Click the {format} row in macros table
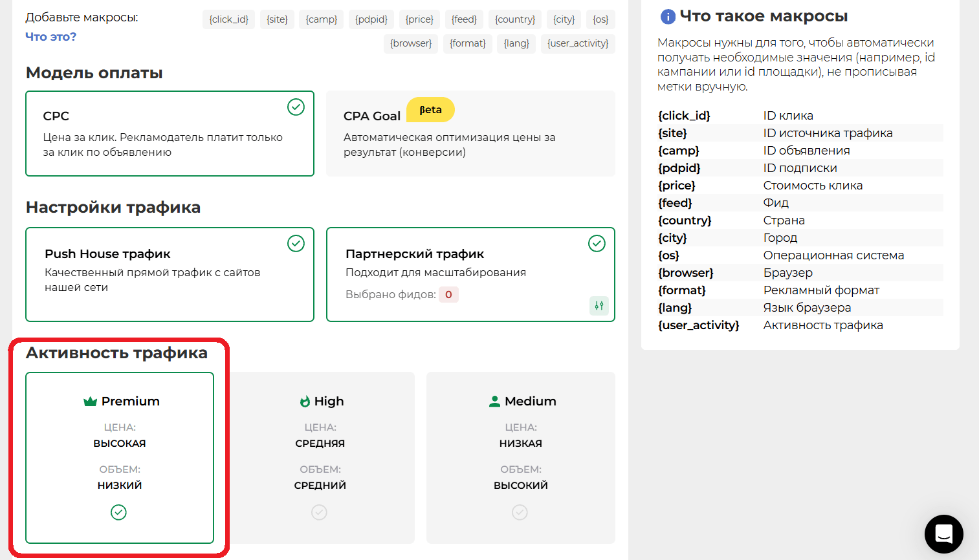The width and height of the screenshot is (979, 560). click(800, 290)
